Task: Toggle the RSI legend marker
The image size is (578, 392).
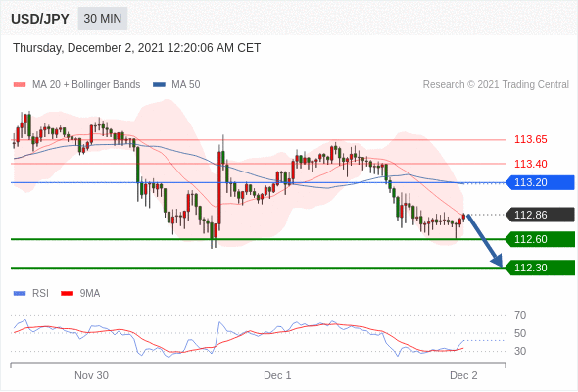Action: [x=20, y=294]
